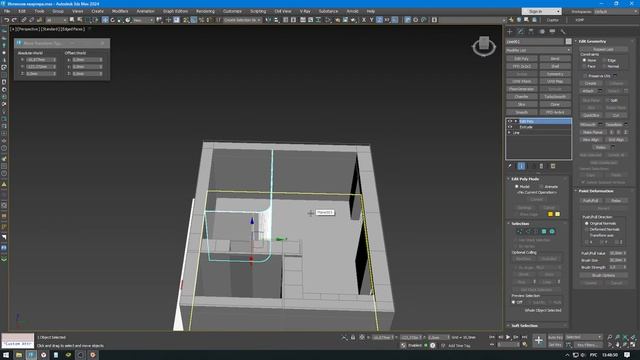The height and width of the screenshot is (360, 640).
Task: Click the Play Animation button
Action: (508, 337)
